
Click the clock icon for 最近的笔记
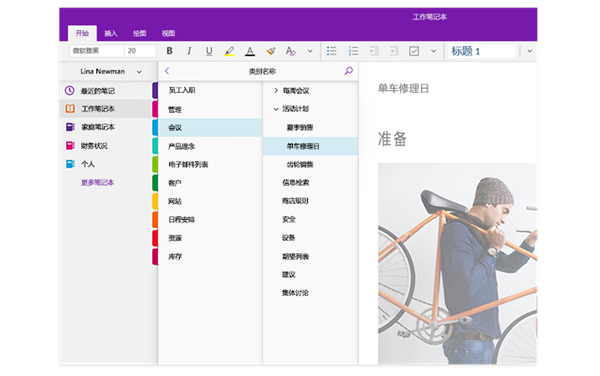(70, 91)
